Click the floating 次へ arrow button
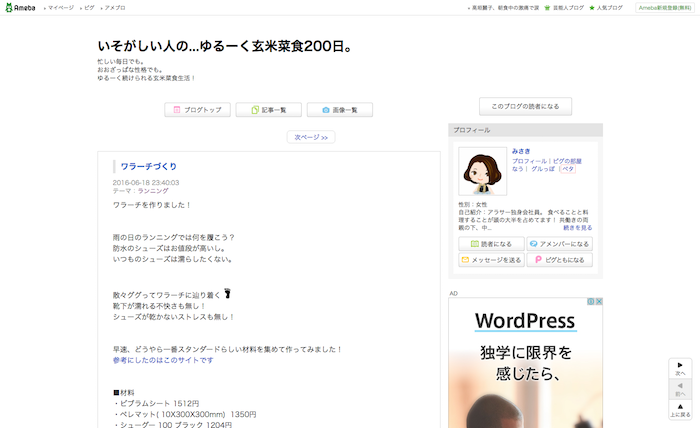 [680, 369]
